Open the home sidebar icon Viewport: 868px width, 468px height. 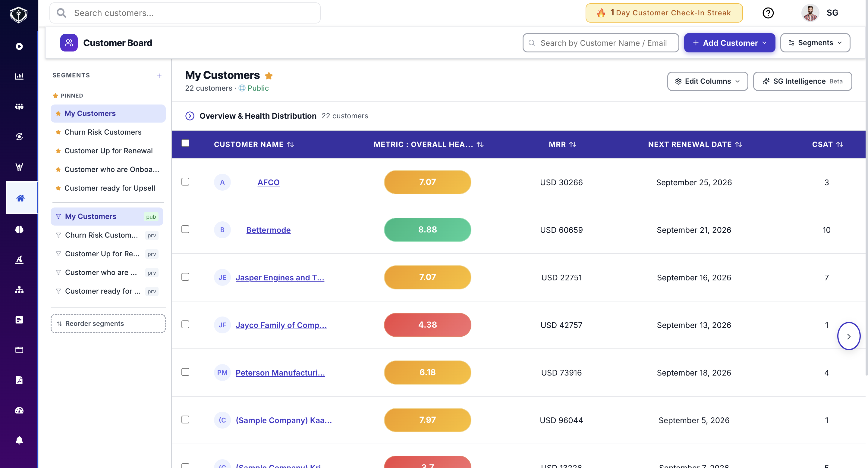click(20, 198)
